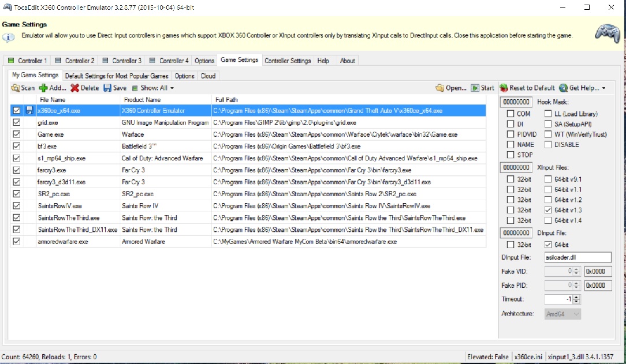The width and height of the screenshot is (626, 364).
Task: Click the floppy icon in x360ce_x64.exe row
Action: (x=29, y=110)
